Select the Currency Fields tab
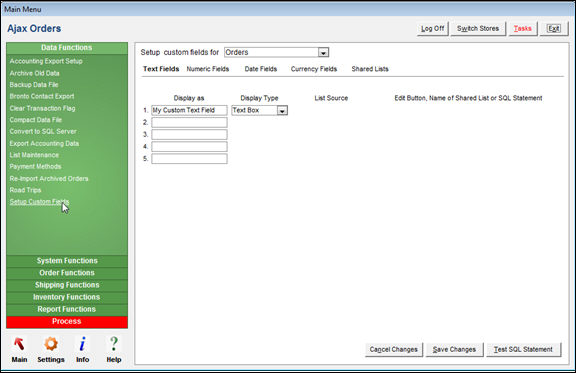 (x=314, y=69)
